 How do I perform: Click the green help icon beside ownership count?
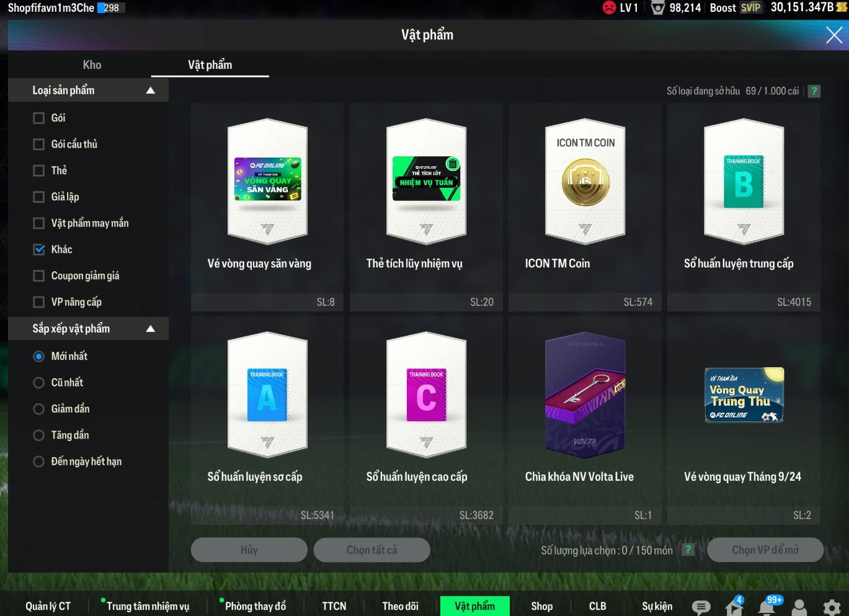point(814,91)
